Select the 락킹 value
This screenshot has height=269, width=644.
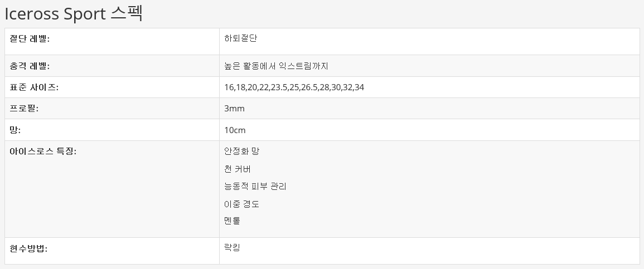click(232, 247)
